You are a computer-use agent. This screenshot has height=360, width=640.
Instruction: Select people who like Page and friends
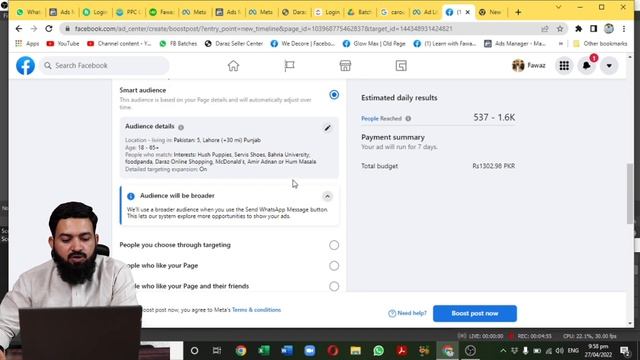(334, 286)
